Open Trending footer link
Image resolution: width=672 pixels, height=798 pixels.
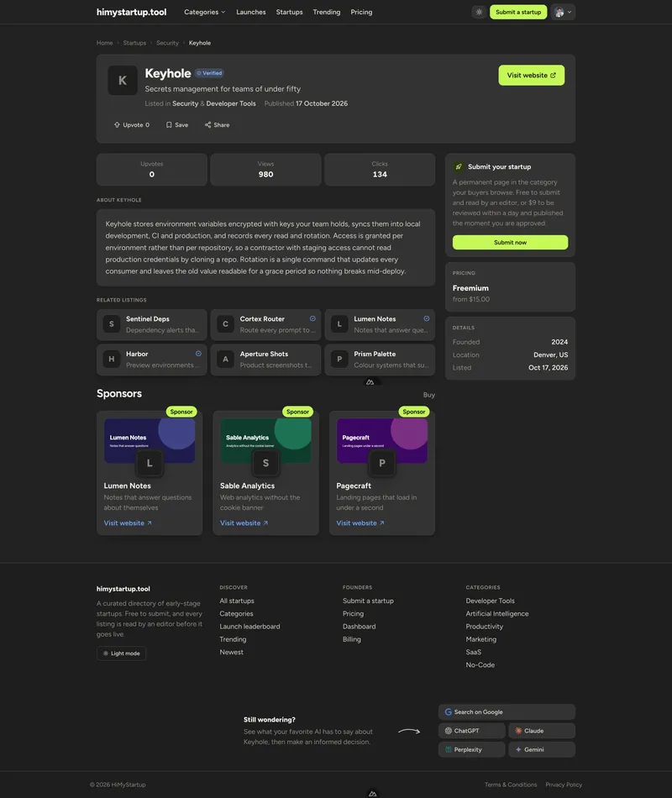tap(233, 639)
